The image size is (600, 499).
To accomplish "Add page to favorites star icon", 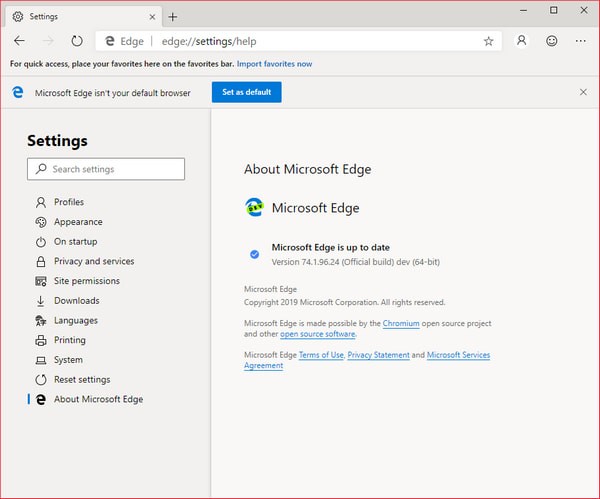I will (x=488, y=41).
